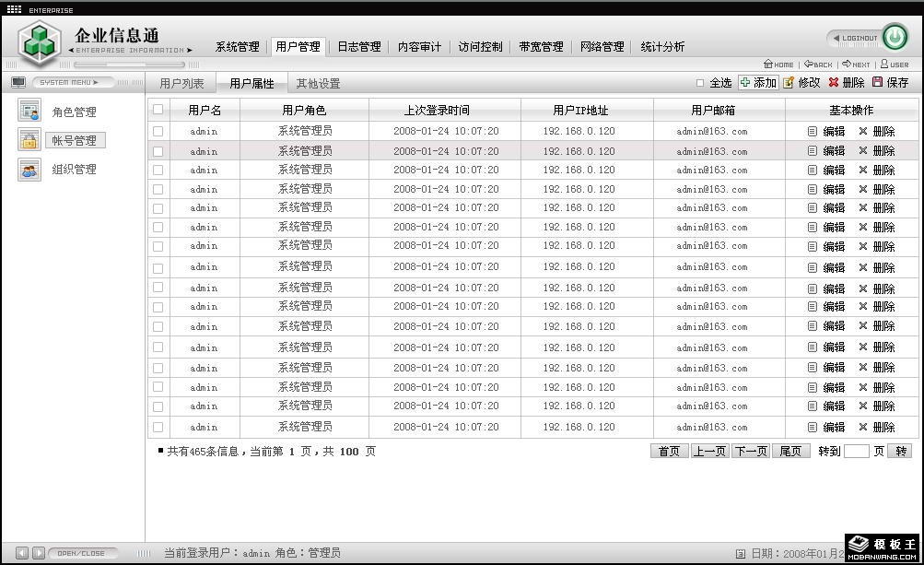This screenshot has width=924, height=565.
Task: Expand the SYSTEM MENU pill button
Action: [73, 83]
